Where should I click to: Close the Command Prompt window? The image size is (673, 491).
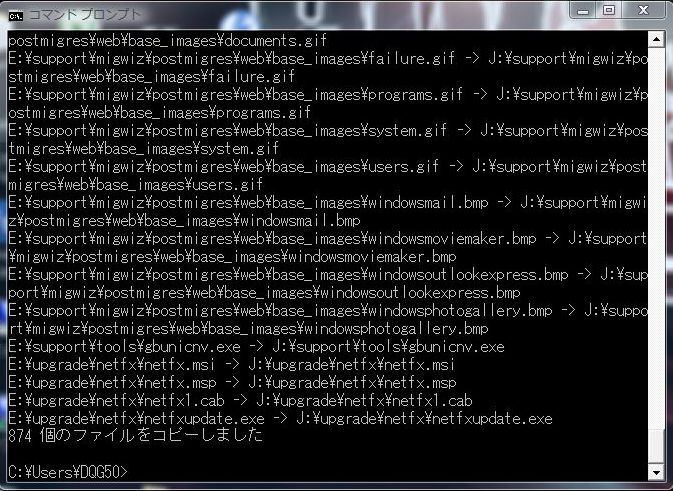643,11
